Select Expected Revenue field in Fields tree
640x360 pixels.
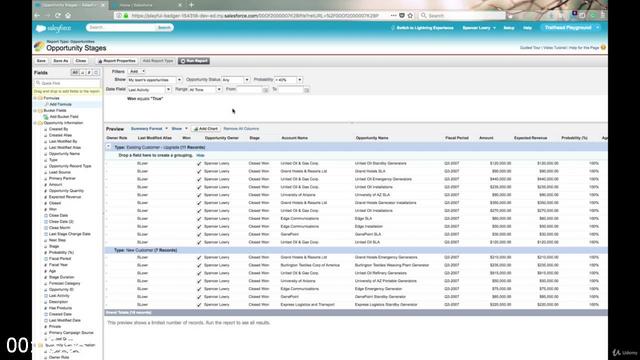tap(65, 197)
